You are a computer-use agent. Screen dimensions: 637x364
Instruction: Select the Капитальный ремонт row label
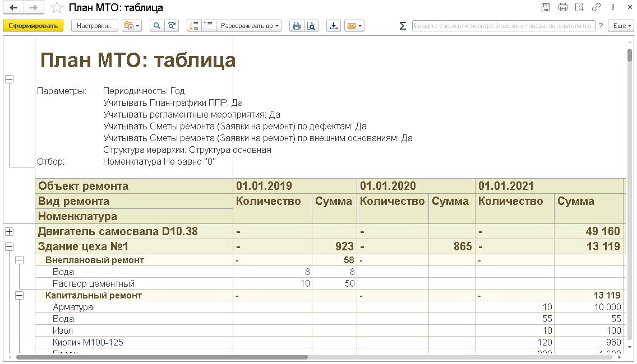[x=94, y=296]
